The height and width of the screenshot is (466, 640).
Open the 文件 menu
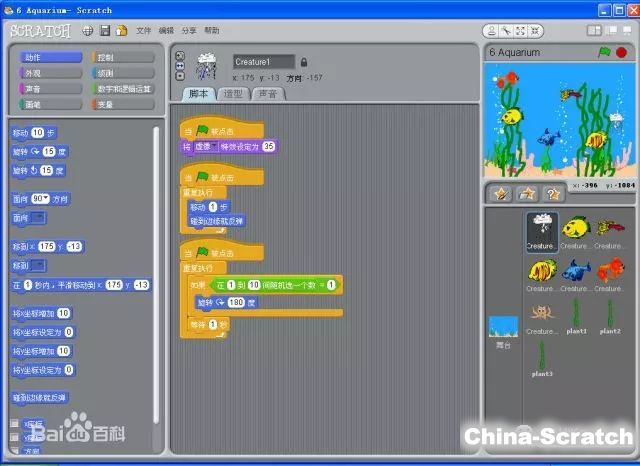(144, 30)
